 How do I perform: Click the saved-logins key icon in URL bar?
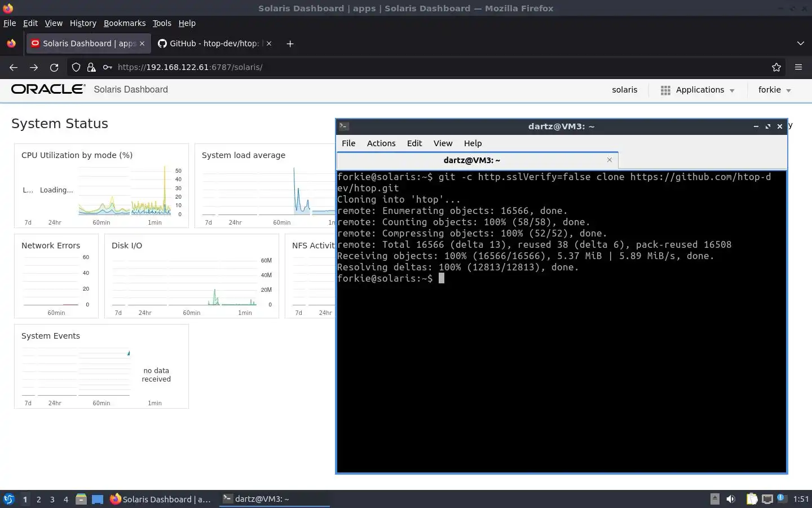pos(107,67)
